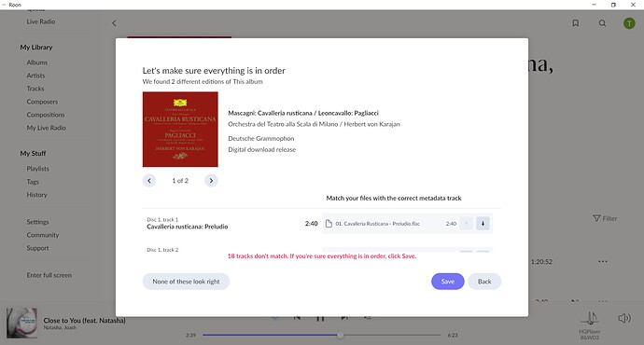
Task: Choose None of these look right
Action: pos(186,282)
